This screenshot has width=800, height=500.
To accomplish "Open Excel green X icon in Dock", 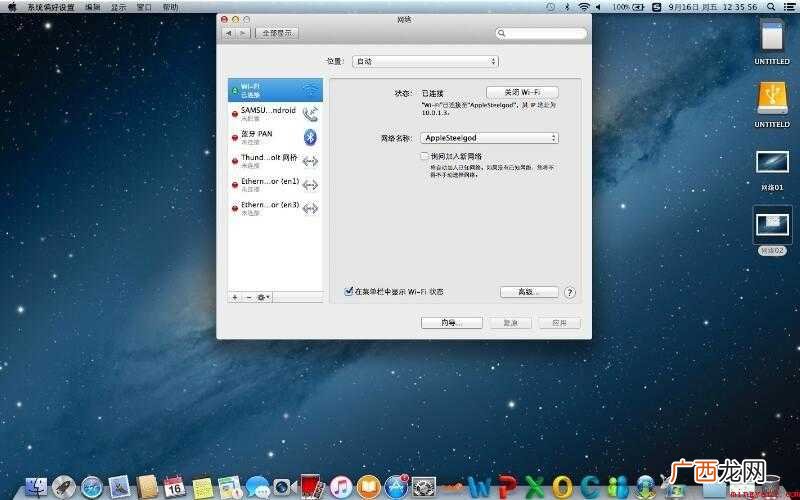I will (535, 487).
